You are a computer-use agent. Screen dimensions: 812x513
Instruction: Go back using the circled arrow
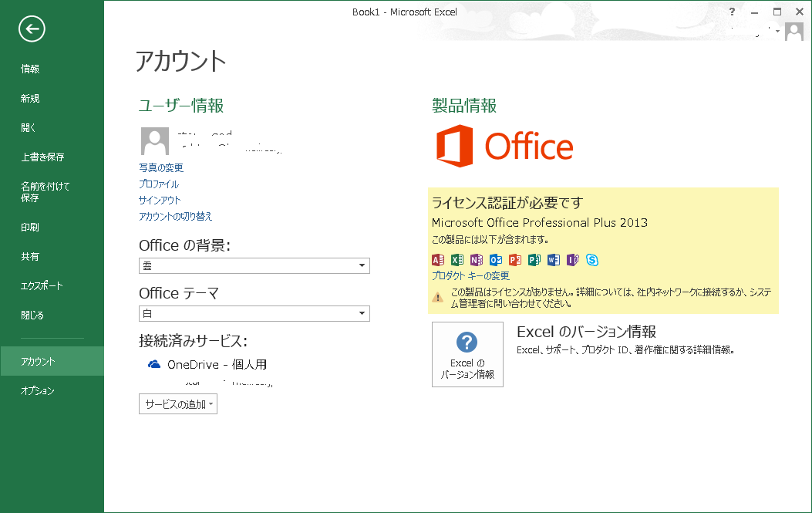click(32, 29)
